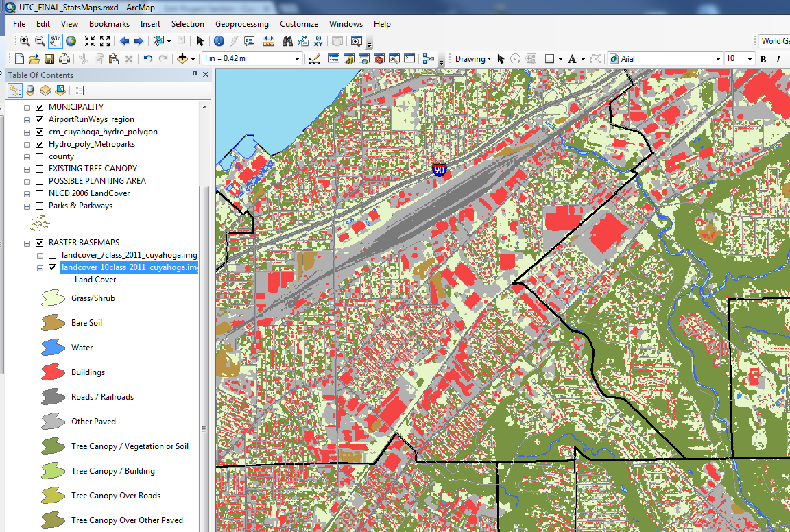The width and height of the screenshot is (790, 532).
Task: Open the Go To XY tool
Action: coord(320,42)
